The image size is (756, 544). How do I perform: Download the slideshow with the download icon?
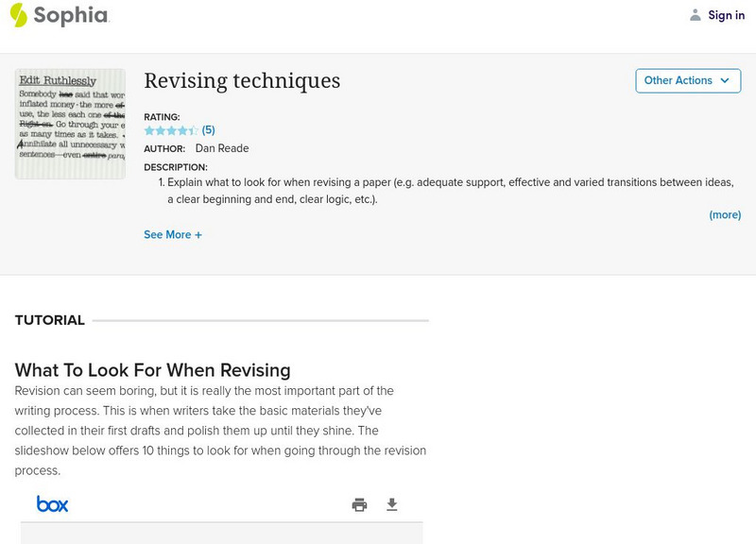tap(392, 505)
